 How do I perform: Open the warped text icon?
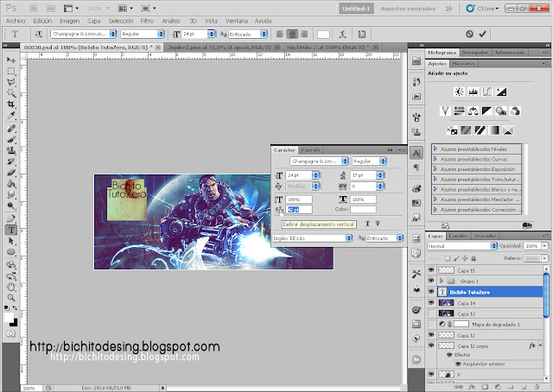(342, 35)
